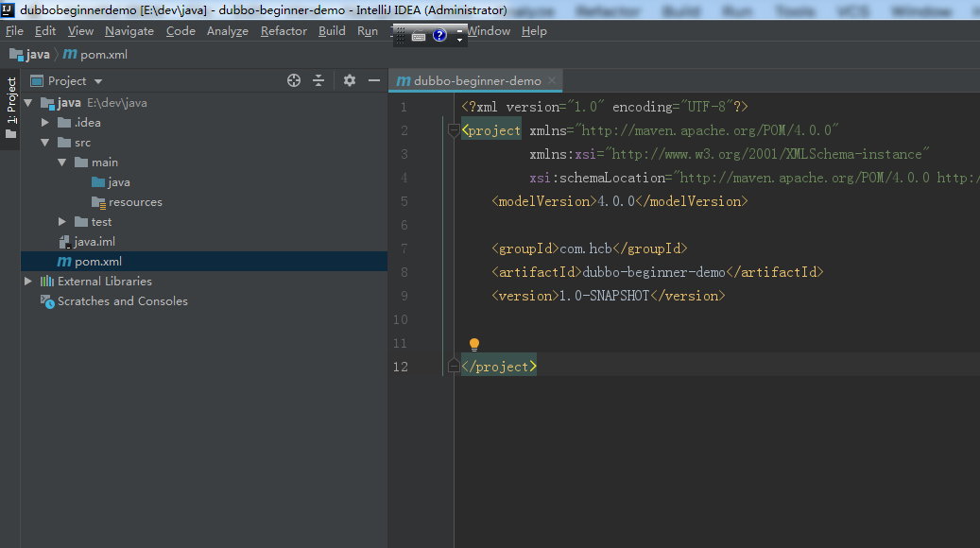Open the Build menu
980x548 pixels.
[332, 30]
